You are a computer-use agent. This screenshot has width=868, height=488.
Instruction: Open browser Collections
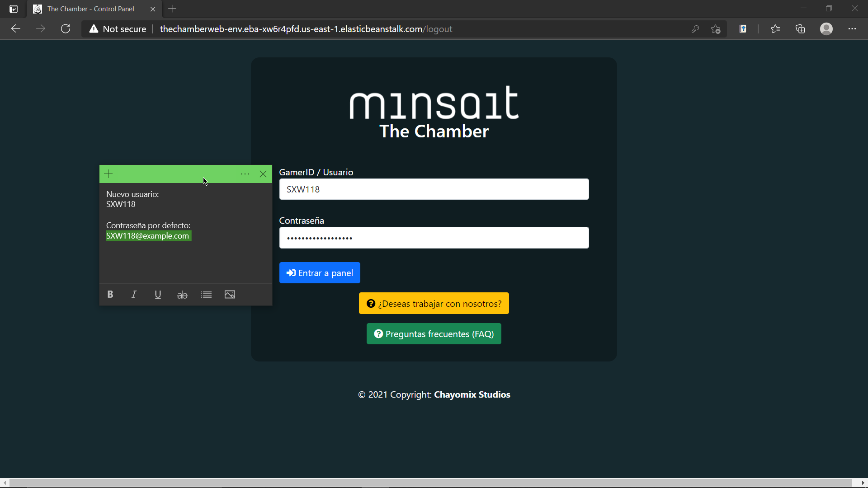coord(801,29)
